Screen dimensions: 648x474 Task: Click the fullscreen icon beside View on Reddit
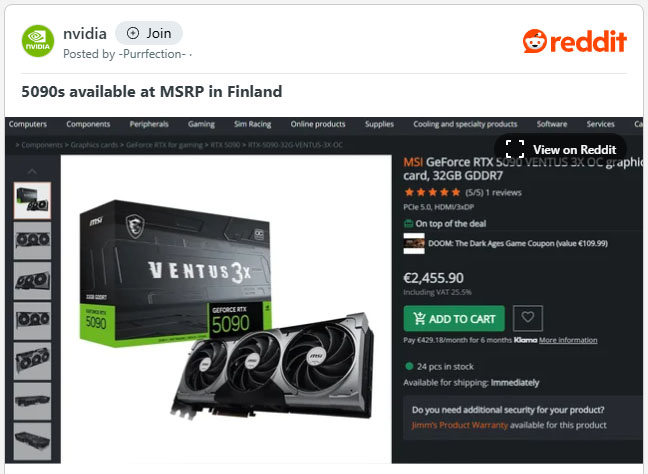pos(515,149)
